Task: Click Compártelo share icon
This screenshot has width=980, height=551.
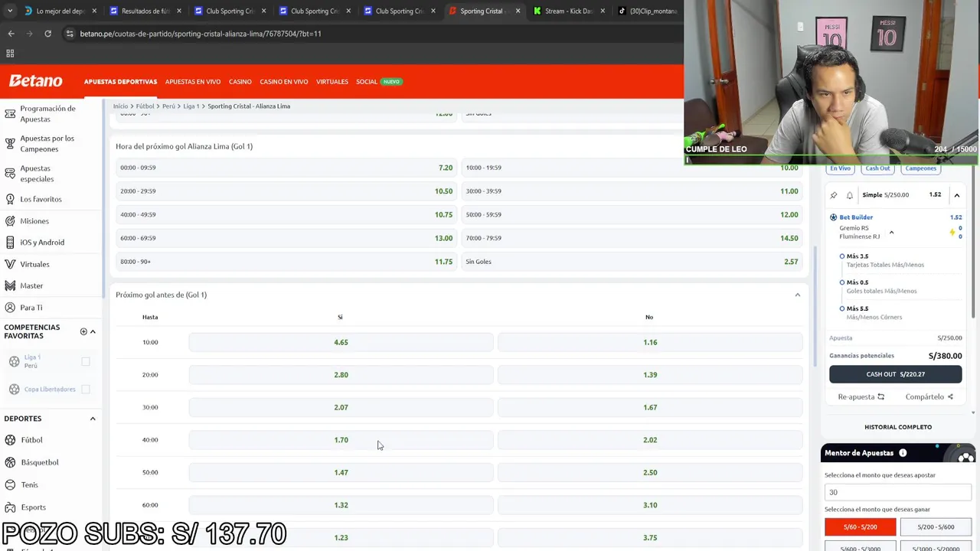Action: point(950,396)
